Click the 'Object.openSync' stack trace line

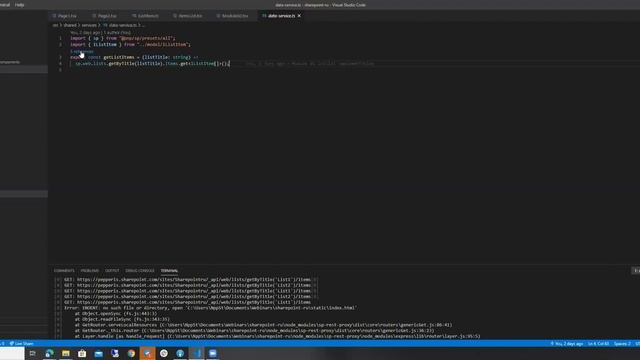coord(116,313)
